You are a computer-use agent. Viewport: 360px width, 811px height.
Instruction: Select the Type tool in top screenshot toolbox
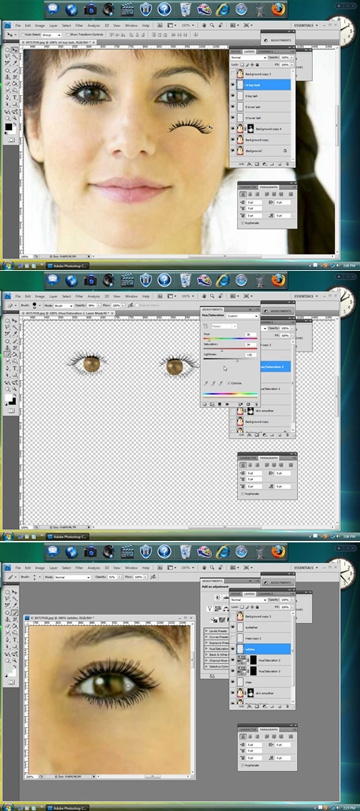point(14,97)
